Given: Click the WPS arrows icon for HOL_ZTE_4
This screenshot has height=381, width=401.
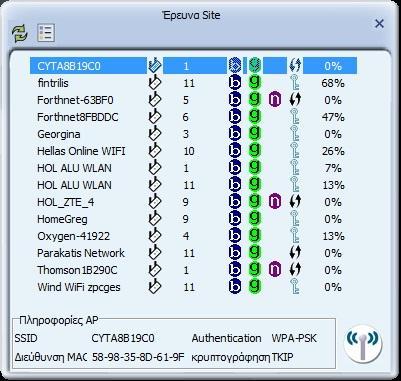Looking at the screenshot, I should (295, 202).
